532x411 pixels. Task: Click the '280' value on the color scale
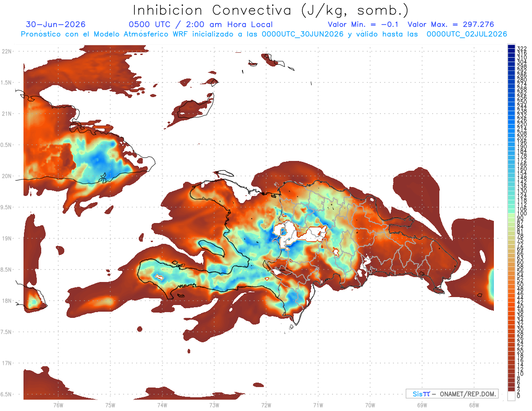coord(521,80)
